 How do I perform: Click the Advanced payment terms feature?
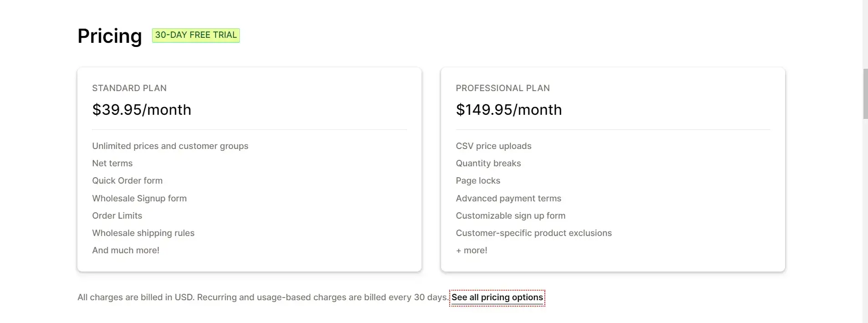[508, 199]
